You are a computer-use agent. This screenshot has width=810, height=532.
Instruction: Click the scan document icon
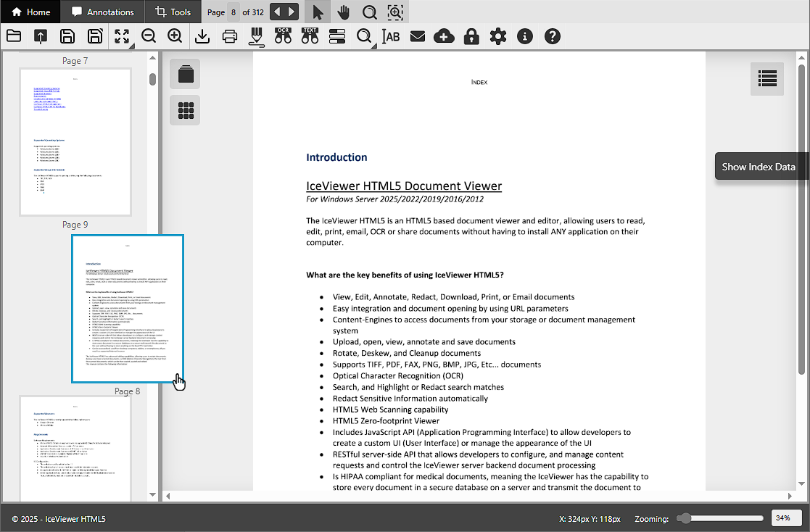(x=256, y=37)
